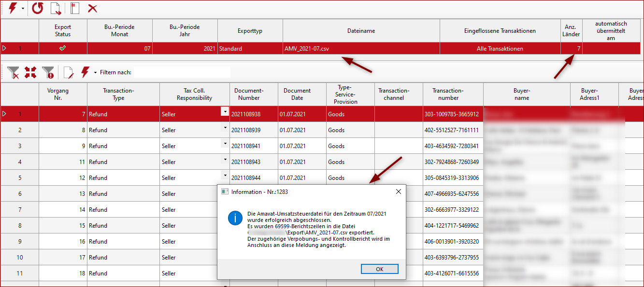Click the green Export Status checkmark
The height and width of the screenshot is (287, 644).
coord(62,48)
